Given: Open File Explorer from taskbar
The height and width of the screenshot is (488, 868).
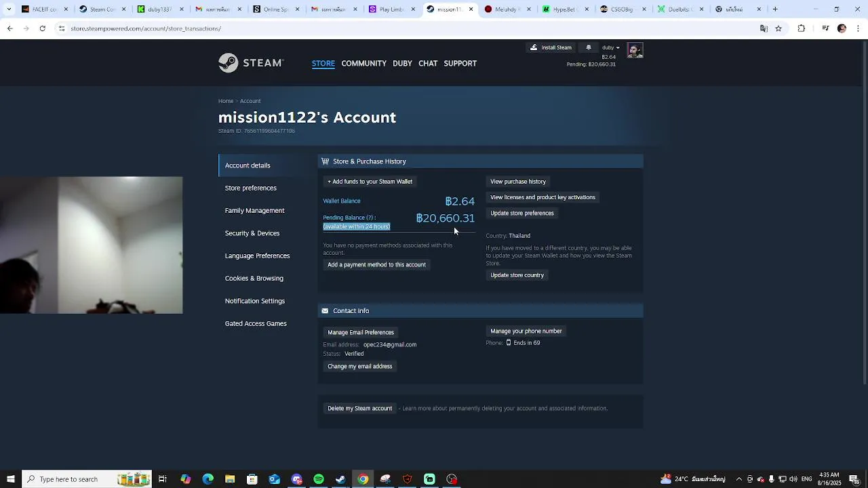Looking at the screenshot, I should (x=230, y=479).
